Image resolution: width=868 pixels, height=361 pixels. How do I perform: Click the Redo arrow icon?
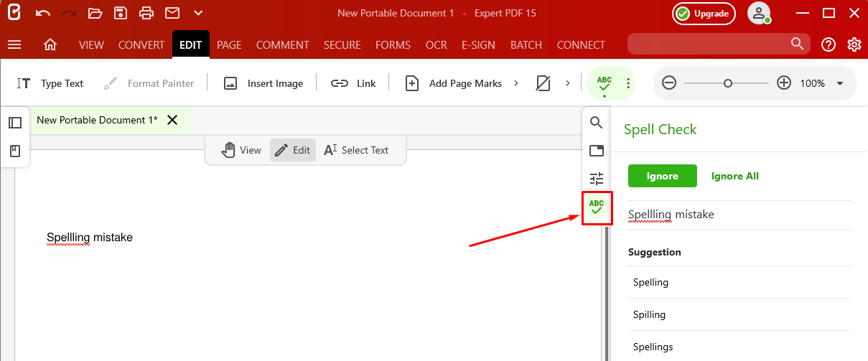[x=69, y=13]
